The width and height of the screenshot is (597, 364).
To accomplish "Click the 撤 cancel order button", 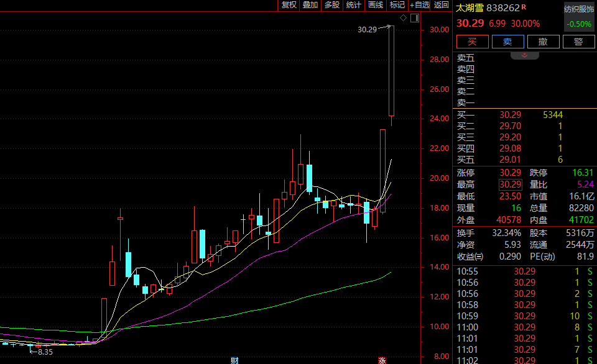I will tap(544, 42).
